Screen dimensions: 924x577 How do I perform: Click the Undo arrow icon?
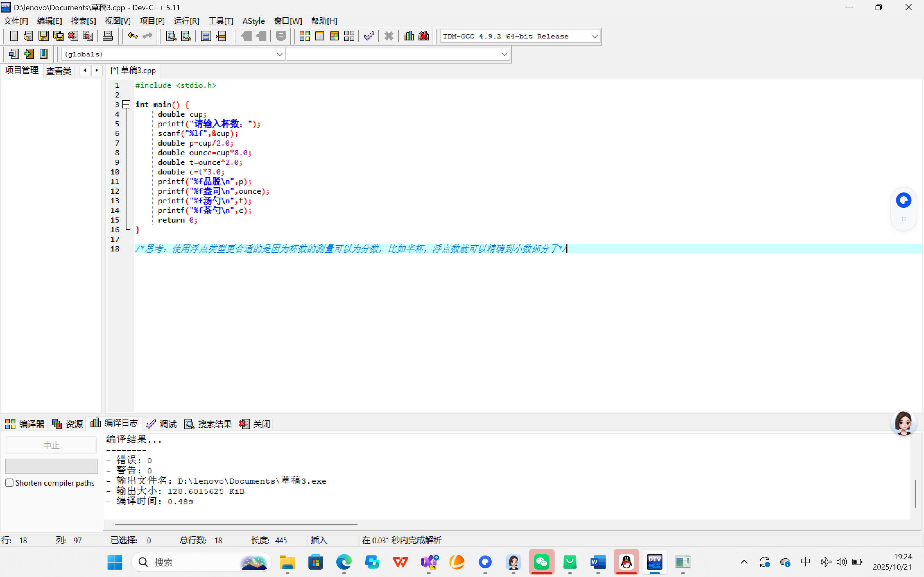(133, 36)
